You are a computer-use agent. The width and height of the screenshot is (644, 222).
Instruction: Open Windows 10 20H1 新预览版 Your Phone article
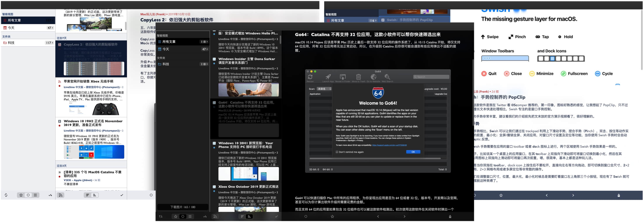tap(246, 161)
